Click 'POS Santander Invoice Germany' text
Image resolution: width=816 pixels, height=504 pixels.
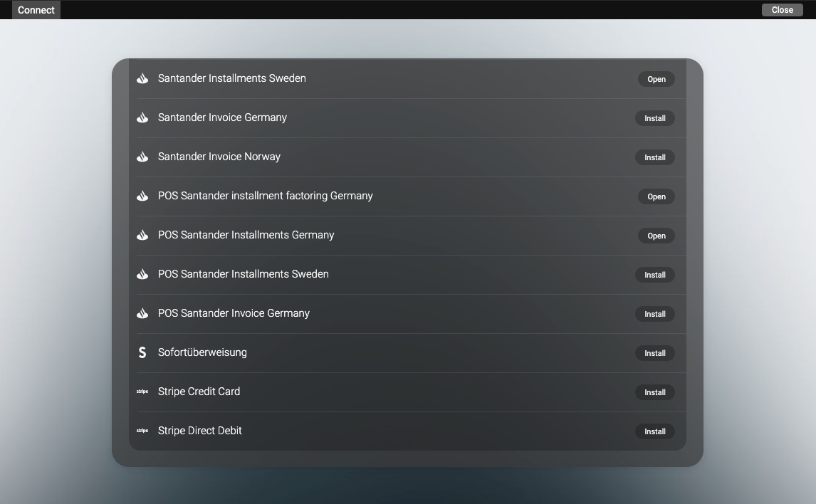[x=234, y=313]
